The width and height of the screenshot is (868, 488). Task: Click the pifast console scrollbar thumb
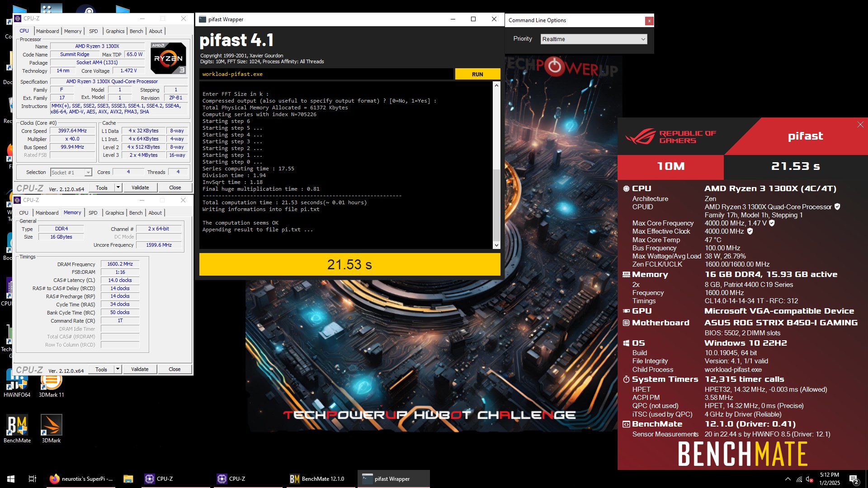496,205
